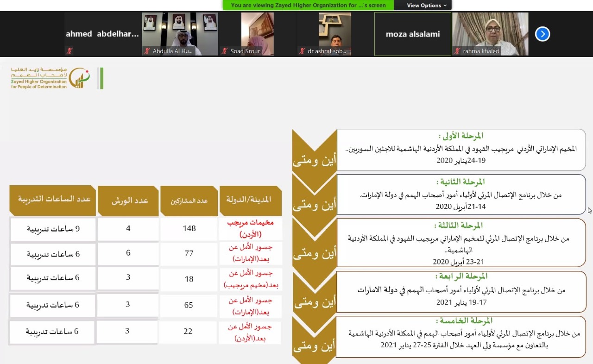Viewport: 593px width, 364px height.
Task: Click muted mic icon beside Soad Srour
Action: [x=225, y=51]
